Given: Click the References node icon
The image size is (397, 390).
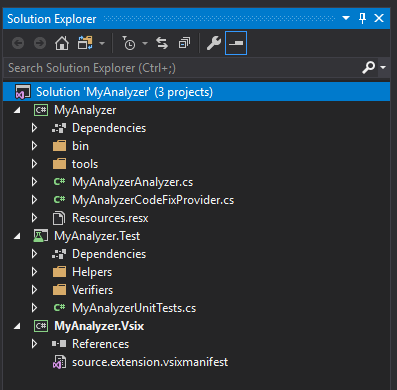Looking at the screenshot, I should pyautogui.click(x=59, y=344).
